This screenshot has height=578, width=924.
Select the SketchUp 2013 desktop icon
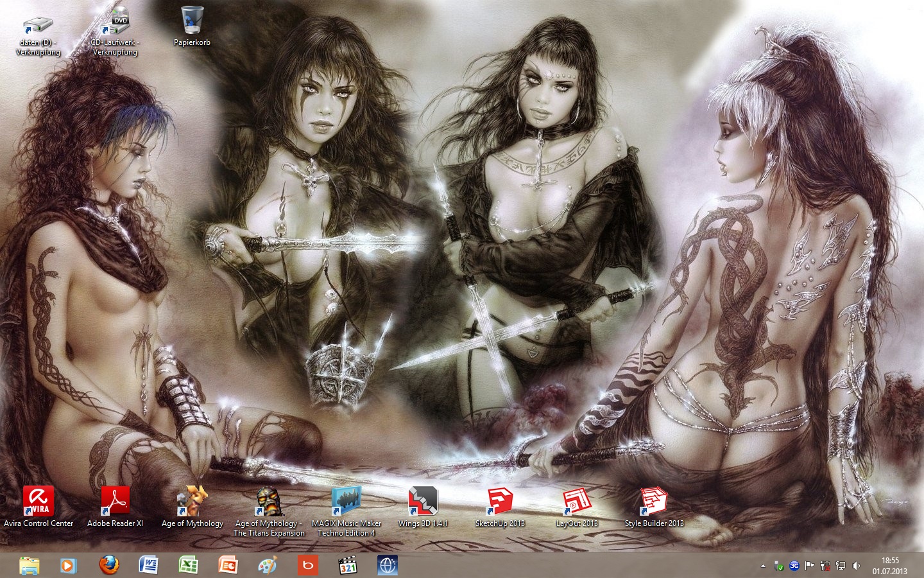500,502
